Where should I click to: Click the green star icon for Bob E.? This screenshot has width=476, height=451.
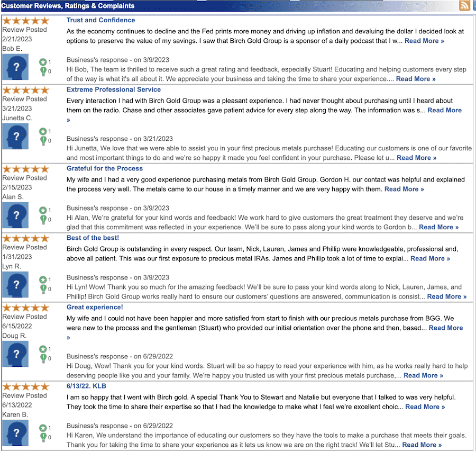pos(43,62)
